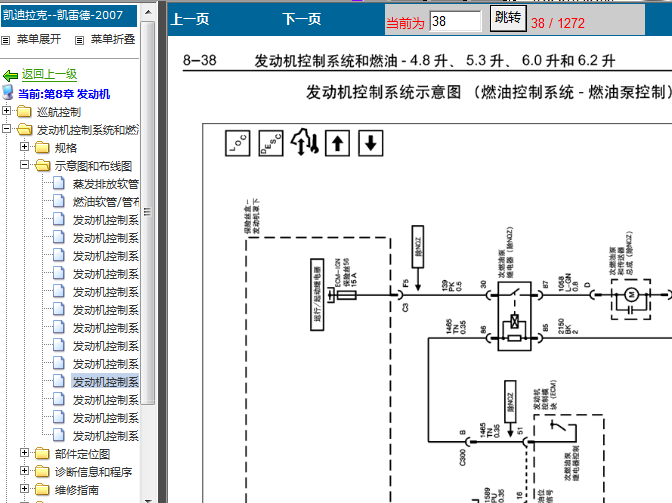Expand the 诊断信息和程序 node
The width and height of the screenshot is (672, 503).
(x=24, y=470)
